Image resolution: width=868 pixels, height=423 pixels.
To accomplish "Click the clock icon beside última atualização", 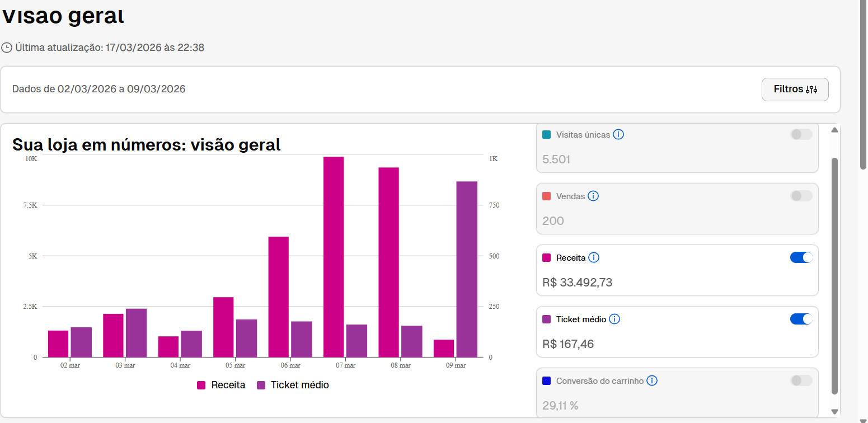I will 7,48.
